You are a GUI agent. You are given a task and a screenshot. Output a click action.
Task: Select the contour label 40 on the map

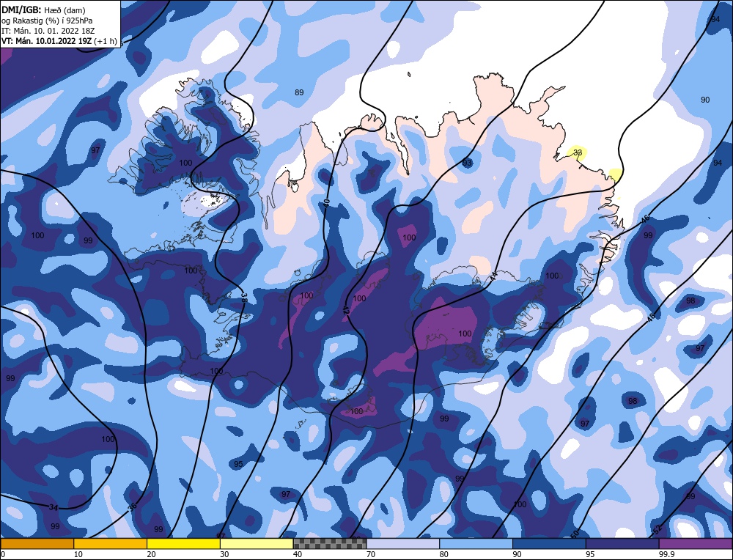point(326,203)
